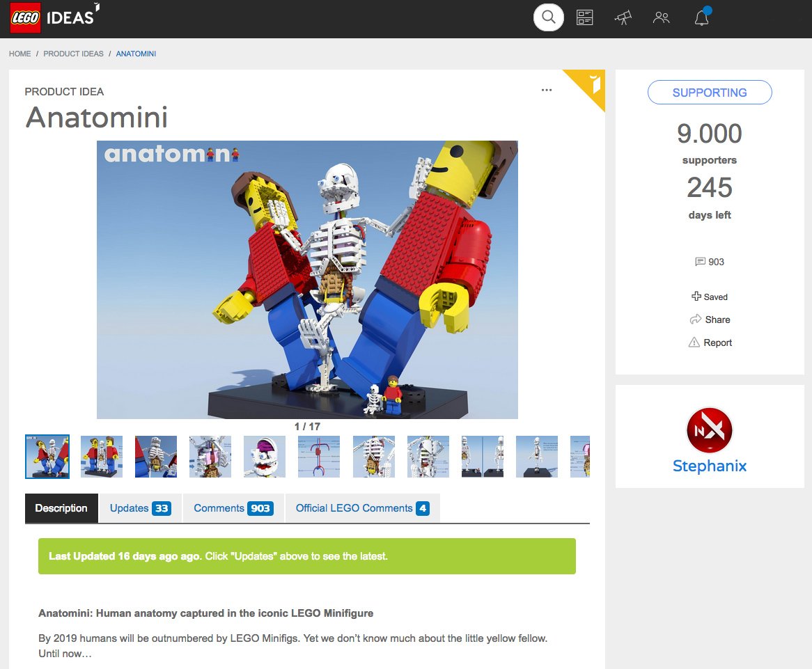
Task: Open the news feed list icon
Action: 585,17
